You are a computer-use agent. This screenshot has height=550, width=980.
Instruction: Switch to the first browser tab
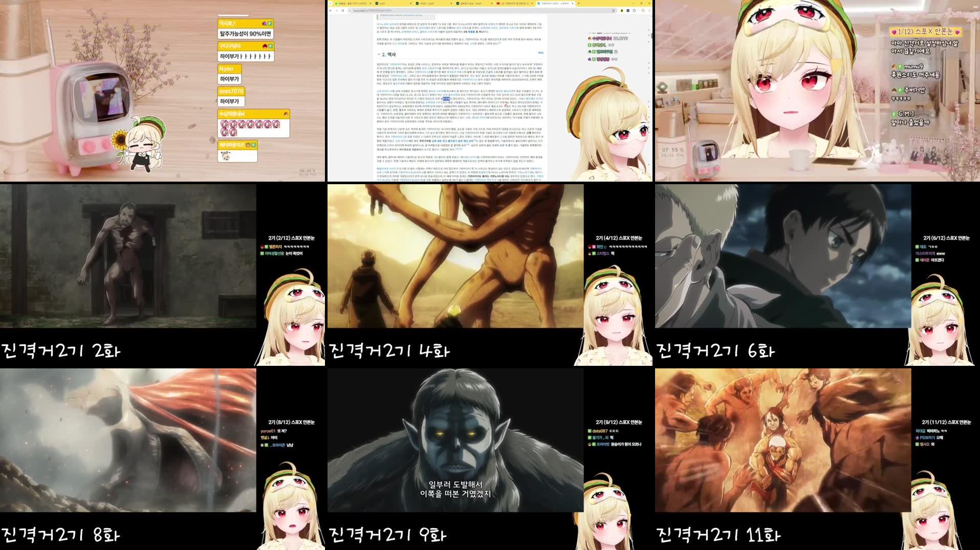tap(353, 3)
